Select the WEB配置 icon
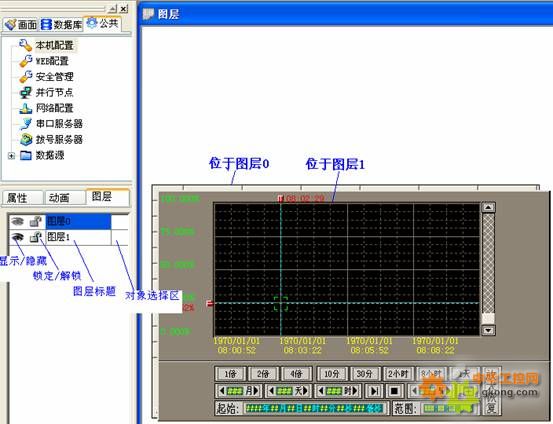 click(x=25, y=61)
